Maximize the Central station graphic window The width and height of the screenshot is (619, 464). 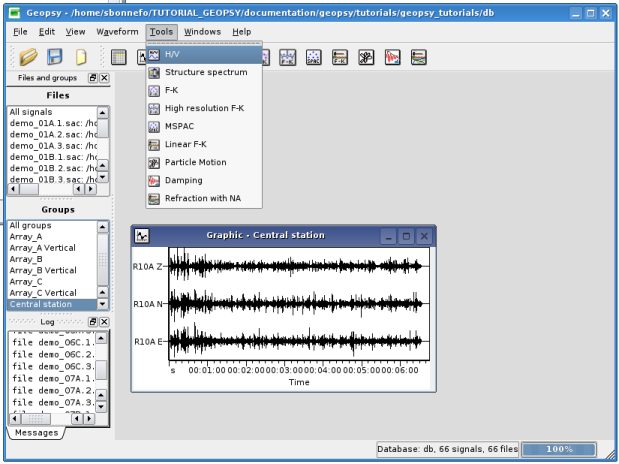tap(406, 236)
